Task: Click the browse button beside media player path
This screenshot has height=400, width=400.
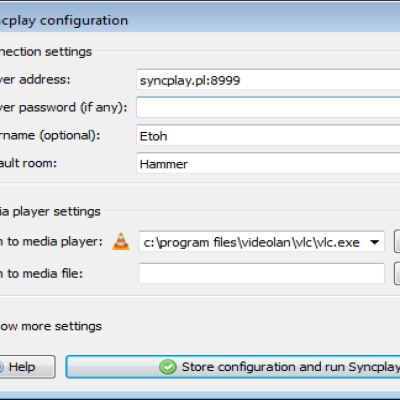Action: [x=397, y=241]
